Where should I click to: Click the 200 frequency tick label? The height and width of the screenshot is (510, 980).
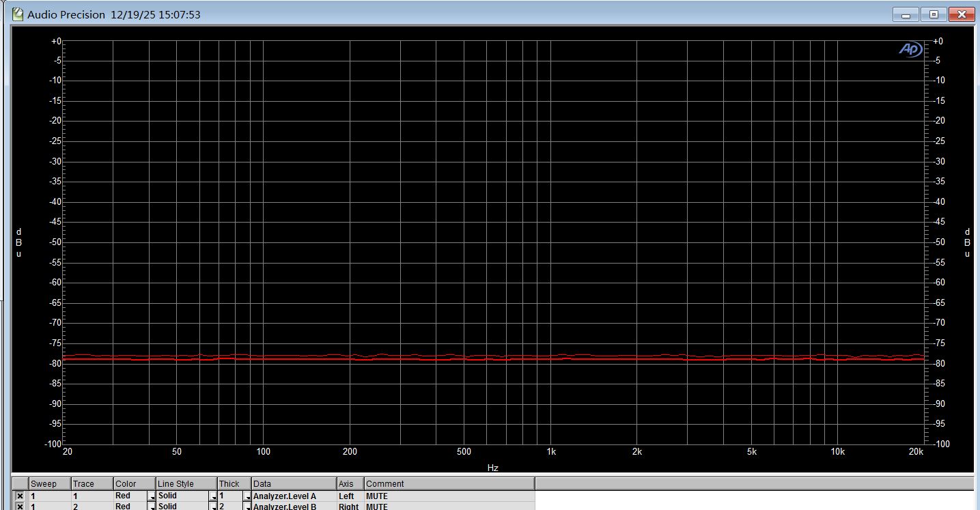(x=350, y=452)
